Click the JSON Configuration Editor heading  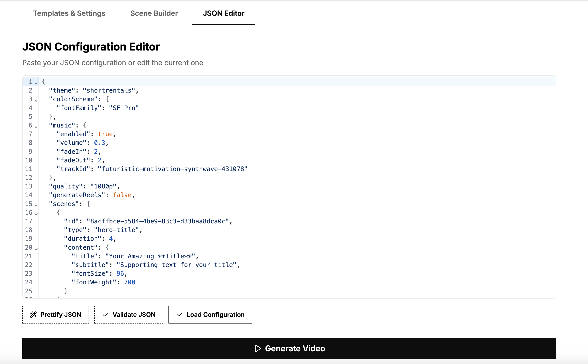click(91, 47)
